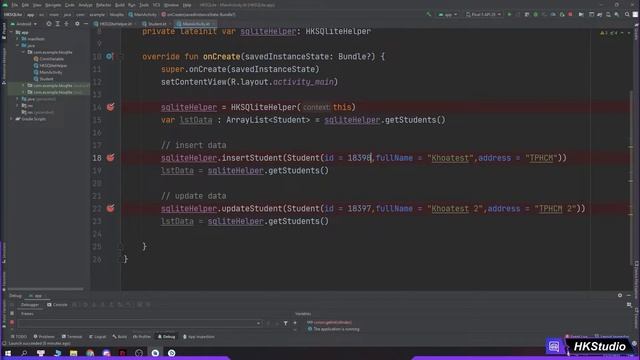Open the Profiler tool window

(142, 337)
